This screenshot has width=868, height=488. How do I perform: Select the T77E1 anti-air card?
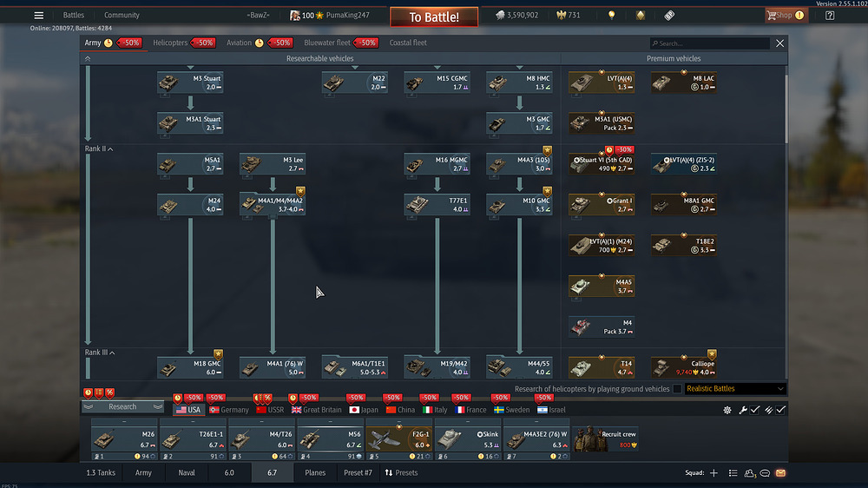(437, 205)
